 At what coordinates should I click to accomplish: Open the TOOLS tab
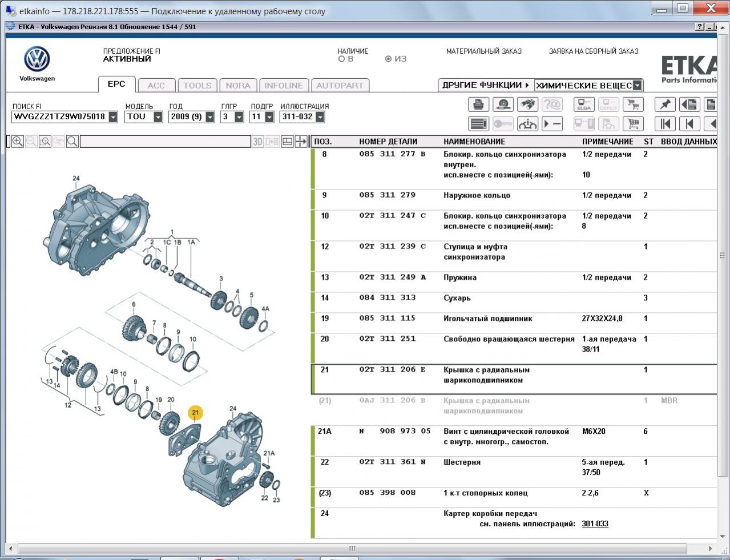(197, 86)
